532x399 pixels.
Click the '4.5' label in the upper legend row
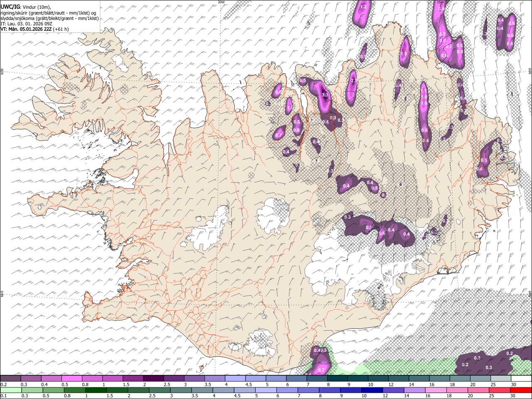pyautogui.click(x=249, y=384)
